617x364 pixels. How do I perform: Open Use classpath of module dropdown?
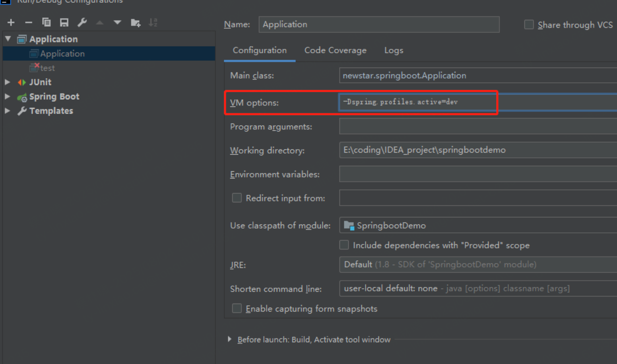pos(478,225)
